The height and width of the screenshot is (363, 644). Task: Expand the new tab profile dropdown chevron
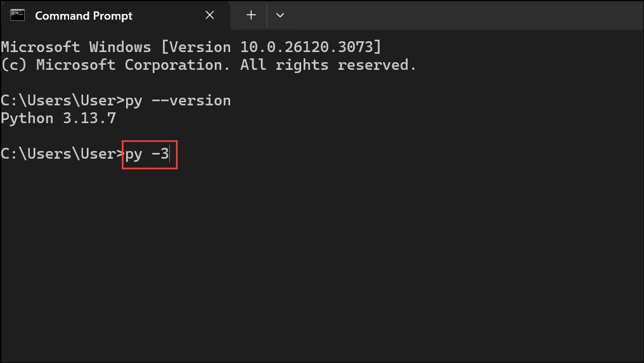point(280,15)
